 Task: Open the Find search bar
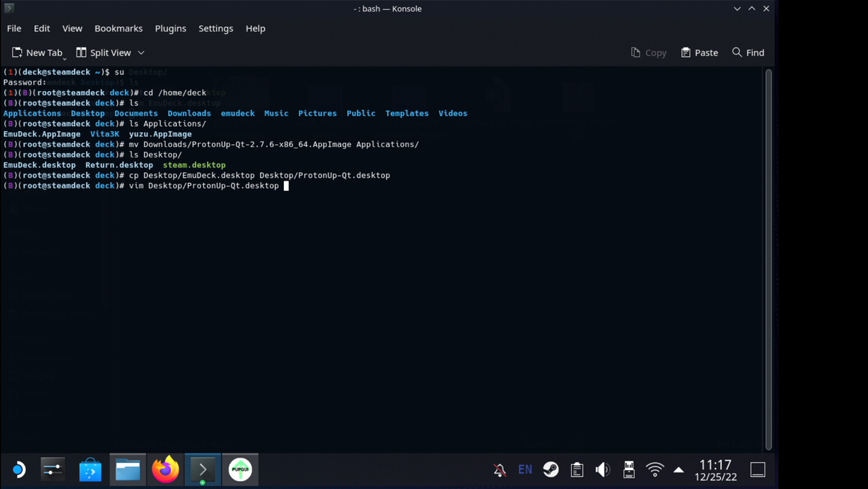[x=748, y=52]
